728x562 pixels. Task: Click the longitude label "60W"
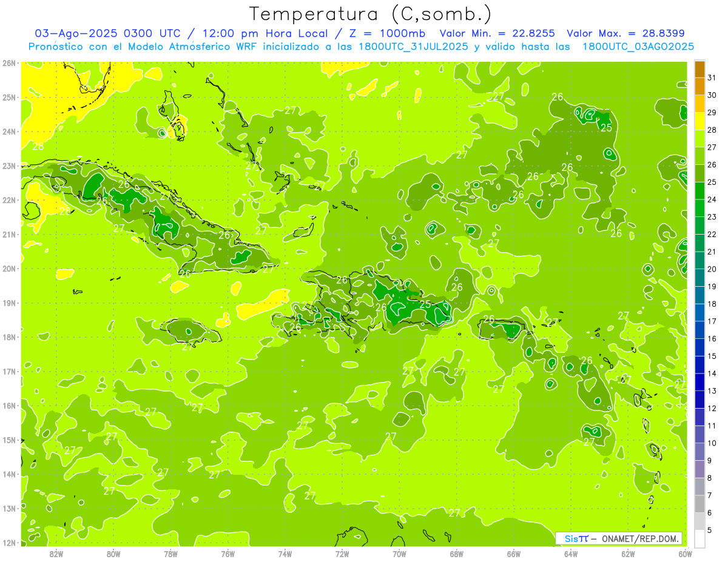tap(685, 554)
